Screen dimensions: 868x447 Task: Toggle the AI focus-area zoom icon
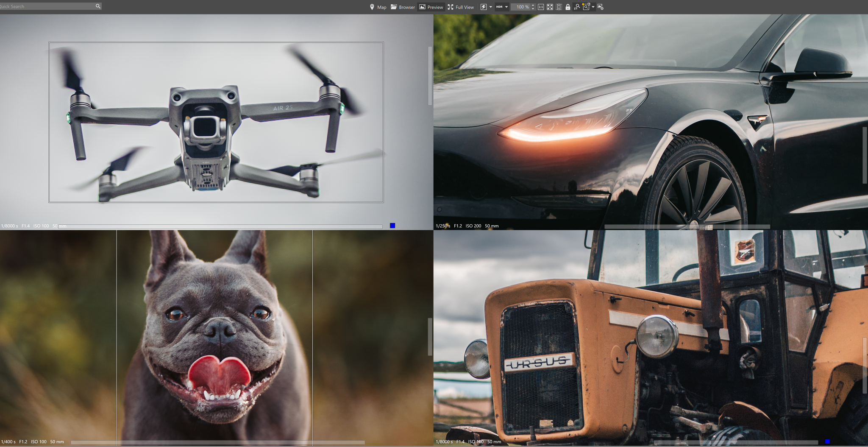586,7
